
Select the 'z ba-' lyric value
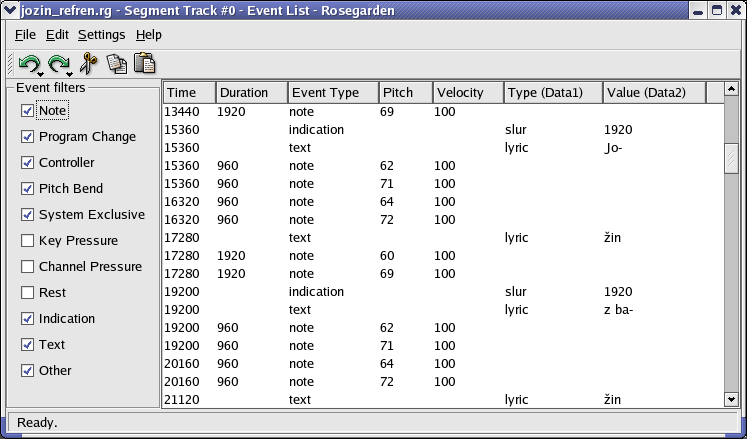pos(618,310)
